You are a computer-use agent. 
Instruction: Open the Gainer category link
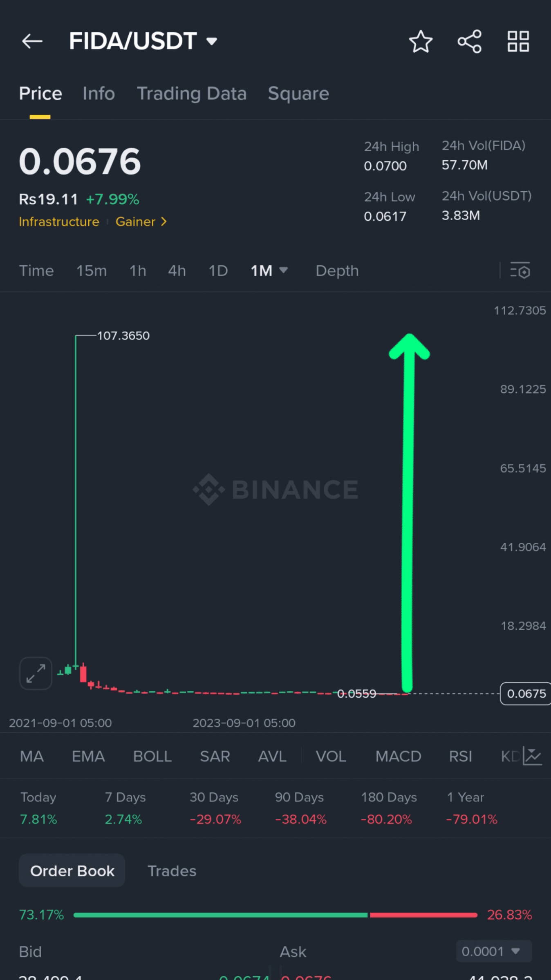point(141,222)
